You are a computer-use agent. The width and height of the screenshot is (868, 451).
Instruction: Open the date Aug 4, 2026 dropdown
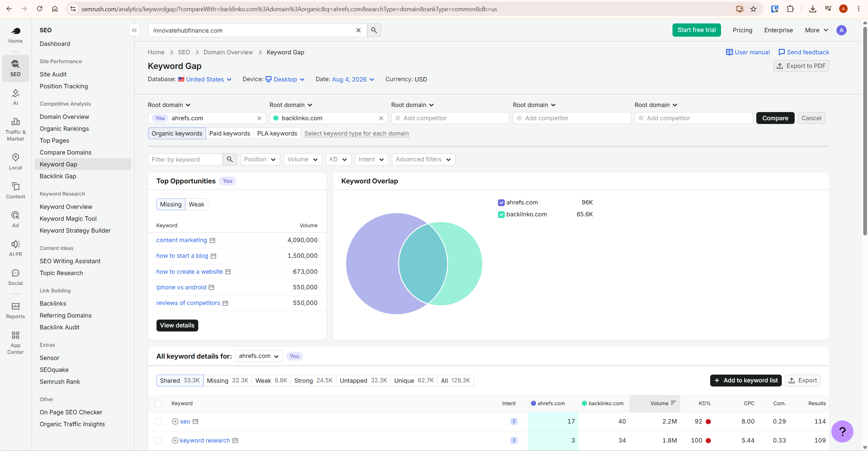(x=353, y=79)
